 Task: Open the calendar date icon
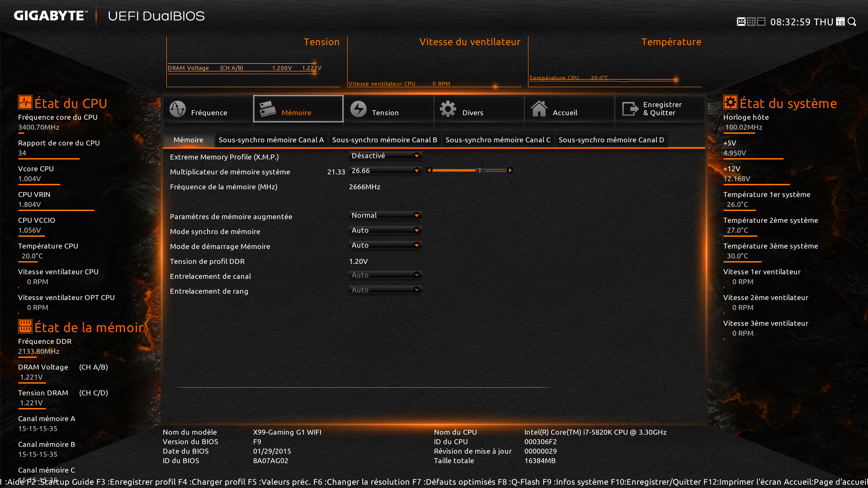pyautogui.click(x=840, y=22)
